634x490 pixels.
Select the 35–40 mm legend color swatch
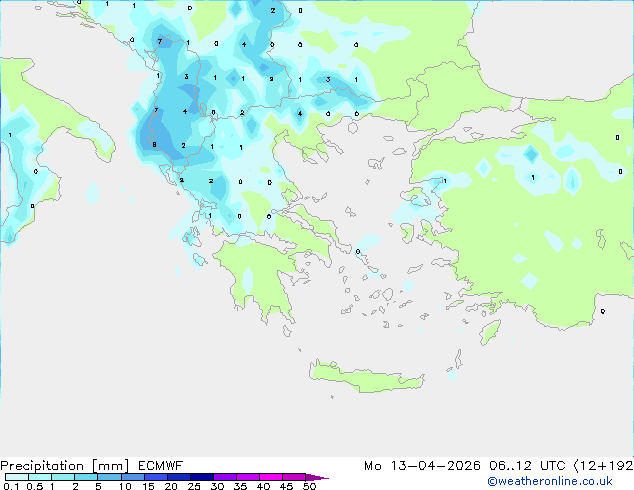[248, 477]
